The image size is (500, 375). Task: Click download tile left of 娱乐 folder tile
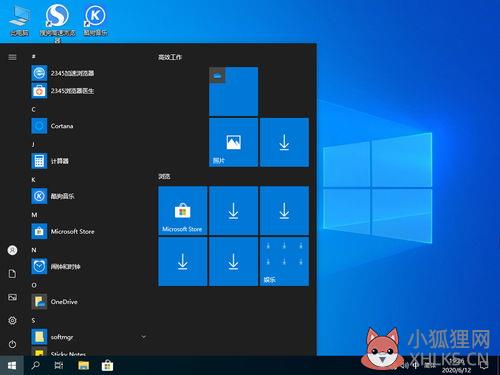tap(233, 261)
